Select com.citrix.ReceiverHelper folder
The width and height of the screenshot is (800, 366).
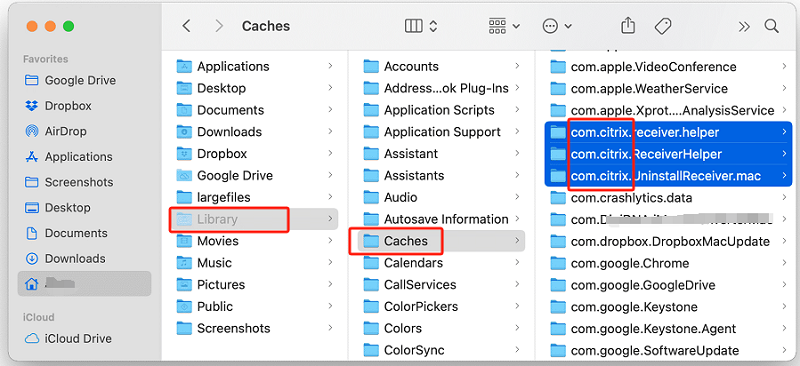click(668, 154)
